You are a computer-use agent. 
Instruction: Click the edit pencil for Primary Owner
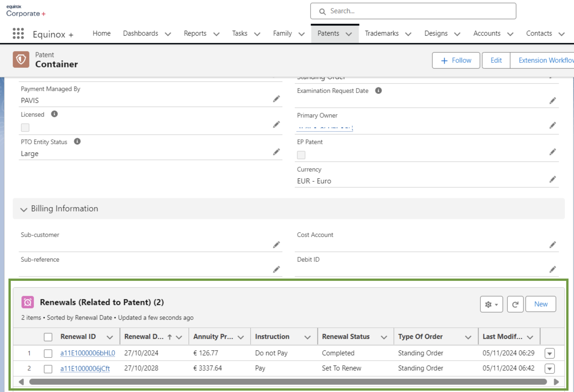click(x=552, y=125)
